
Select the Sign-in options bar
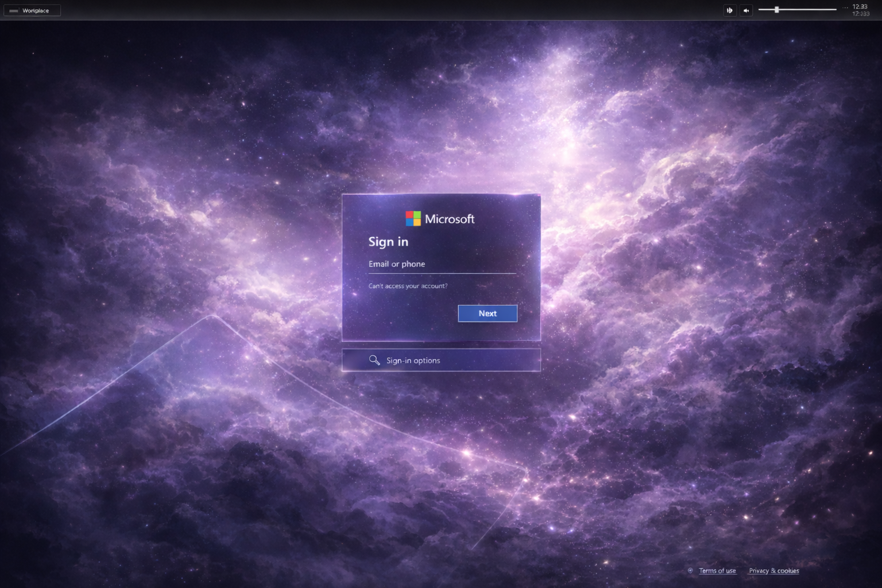click(440, 360)
